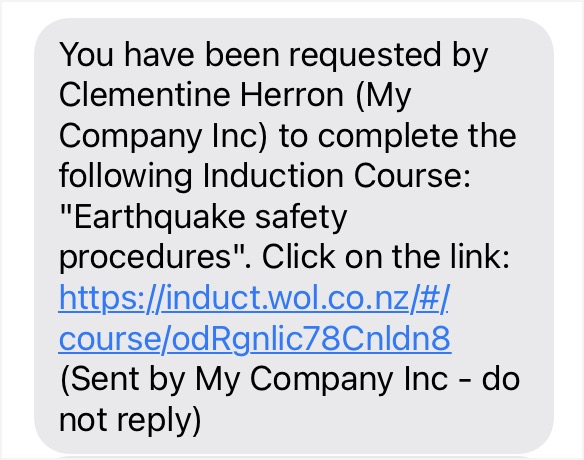Click "You have been requested by" line

coord(273,55)
